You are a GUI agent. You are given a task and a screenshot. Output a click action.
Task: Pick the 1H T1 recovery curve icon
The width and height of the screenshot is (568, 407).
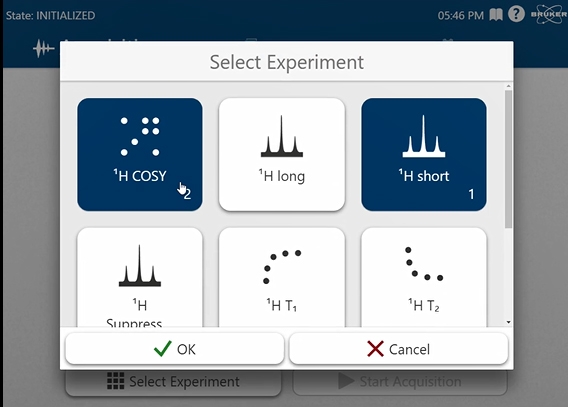(282, 267)
